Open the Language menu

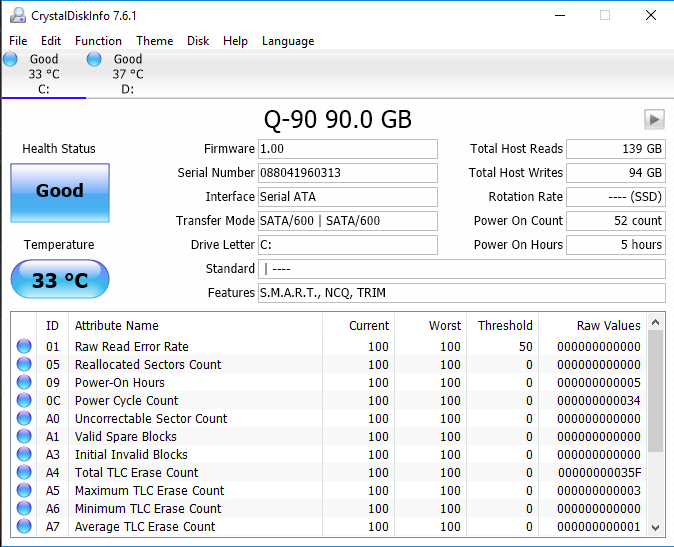click(288, 41)
